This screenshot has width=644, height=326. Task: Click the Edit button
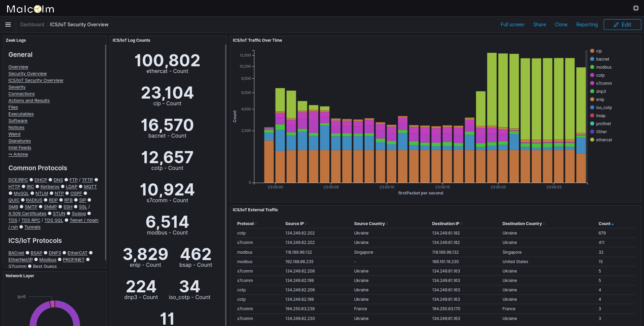622,24
